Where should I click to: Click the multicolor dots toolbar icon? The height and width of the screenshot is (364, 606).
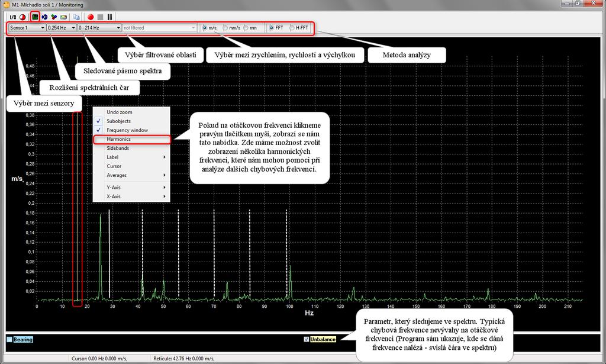[54, 17]
